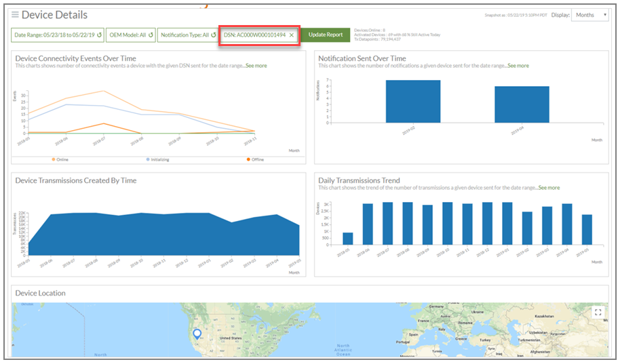Screen dimensions: 618x364
Task: Toggle the Initializing legend series
Action: click(157, 159)
